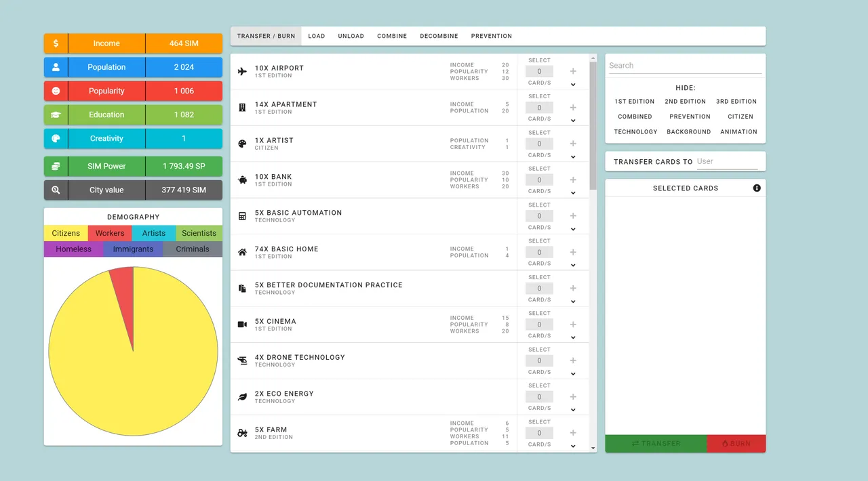Switch to the Prevention tab
The height and width of the screenshot is (481, 868).
492,36
